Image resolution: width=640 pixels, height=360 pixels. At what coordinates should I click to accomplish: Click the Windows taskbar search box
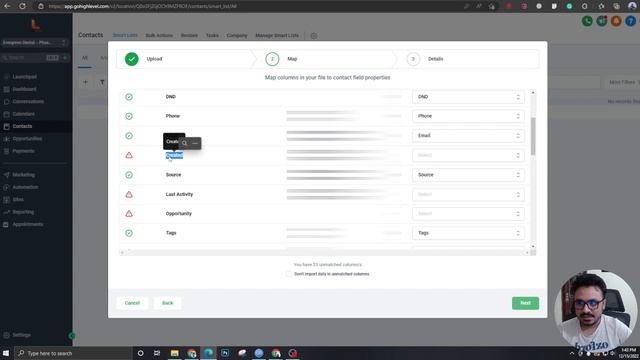[x=73, y=353]
